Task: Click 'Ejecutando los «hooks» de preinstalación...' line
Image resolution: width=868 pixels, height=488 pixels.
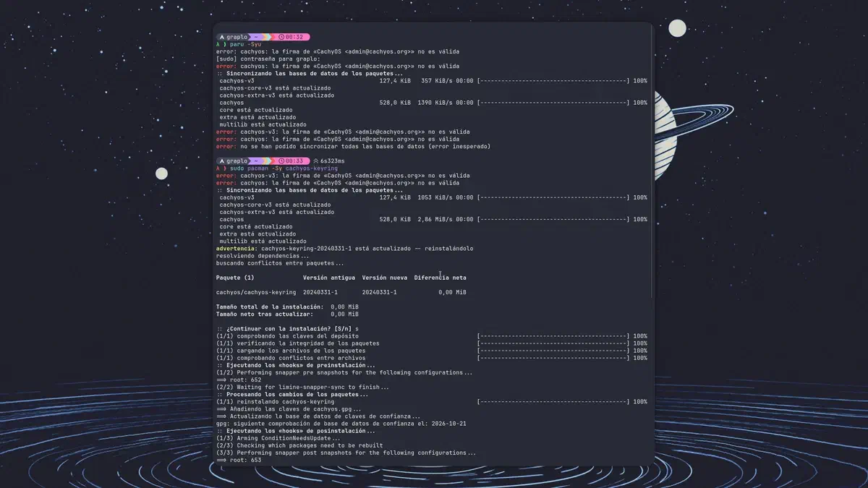Action: coord(296,365)
